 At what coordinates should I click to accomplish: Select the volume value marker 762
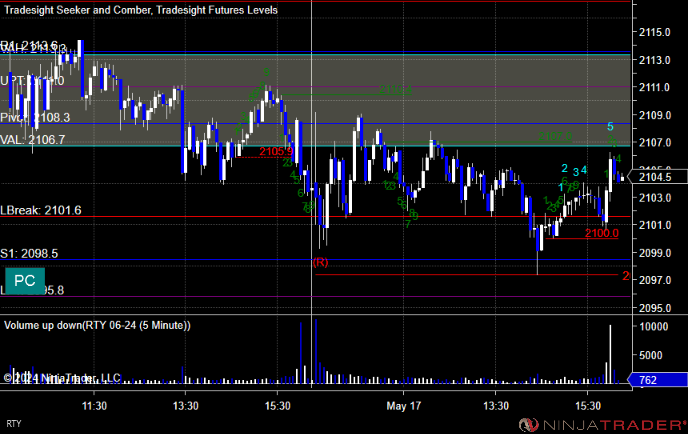point(658,380)
